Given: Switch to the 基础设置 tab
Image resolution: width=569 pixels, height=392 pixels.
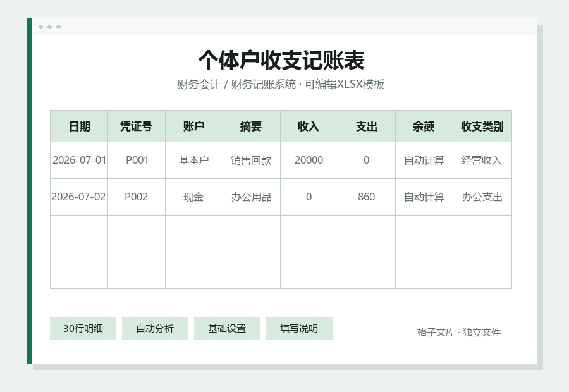Looking at the screenshot, I should pyautogui.click(x=227, y=329).
